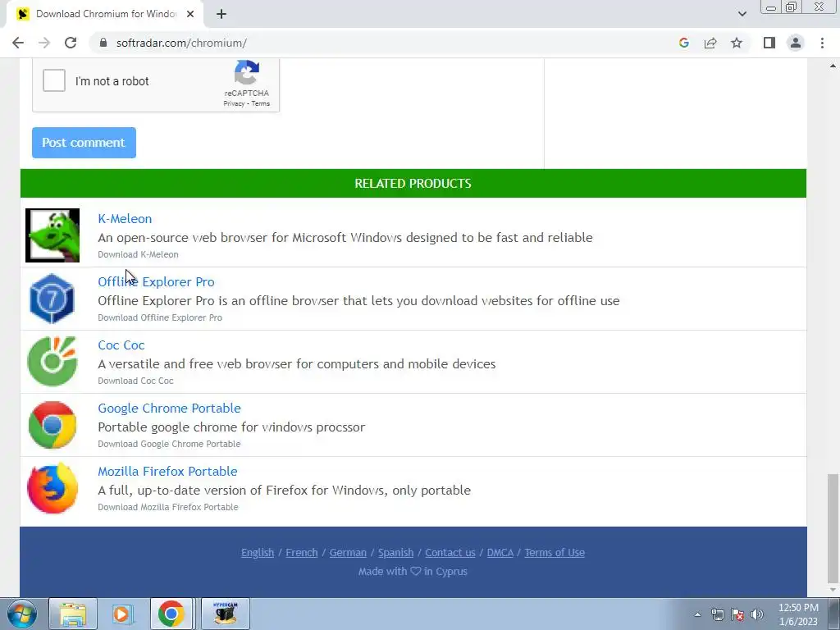Screen dimensions: 840x630
Task: Switch site language to Spanish
Action: [396, 552]
